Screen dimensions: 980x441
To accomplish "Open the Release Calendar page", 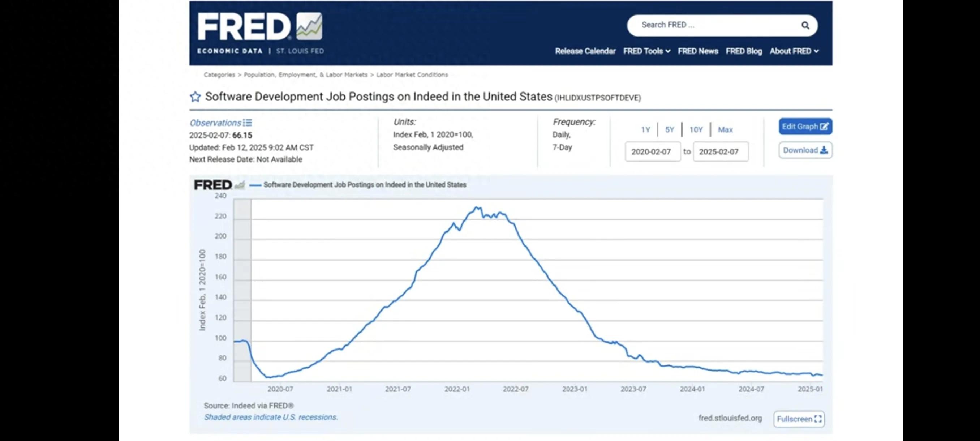I will click(x=585, y=51).
